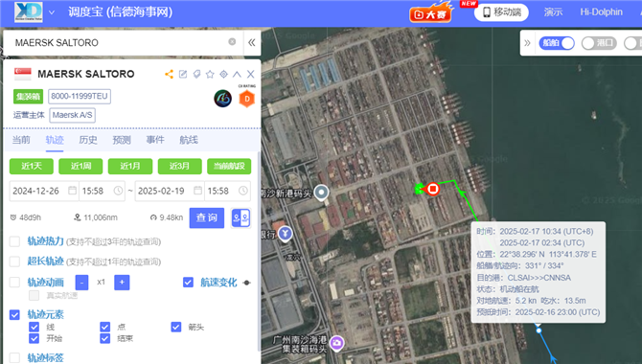
Task: Add ship to favorites with star icon
Action: [210, 74]
